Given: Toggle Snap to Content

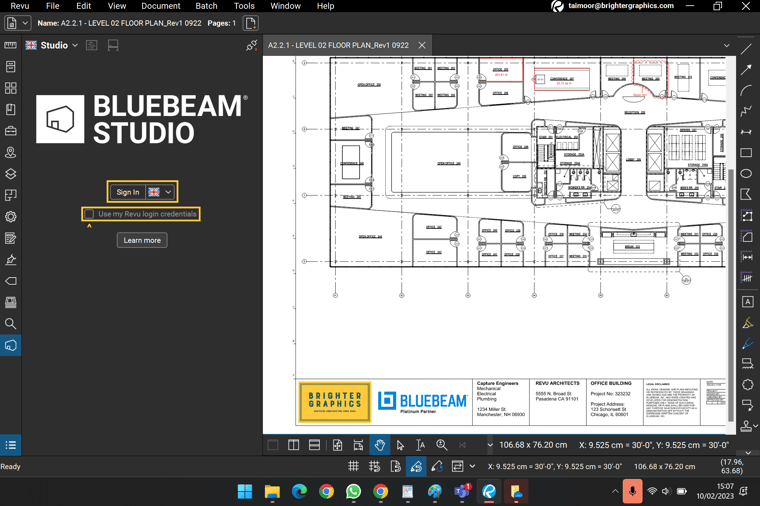Looking at the screenshot, I should [x=395, y=466].
